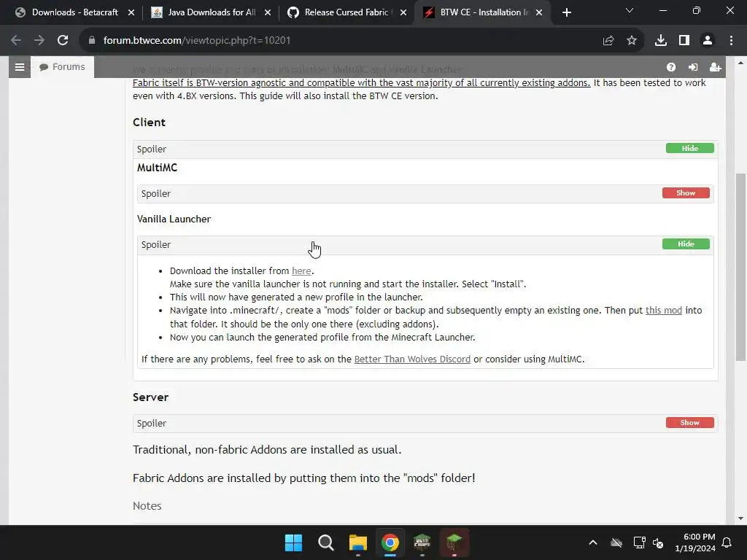Open the Forums navigation tab
This screenshot has height=560, width=747.
point(63,67)
